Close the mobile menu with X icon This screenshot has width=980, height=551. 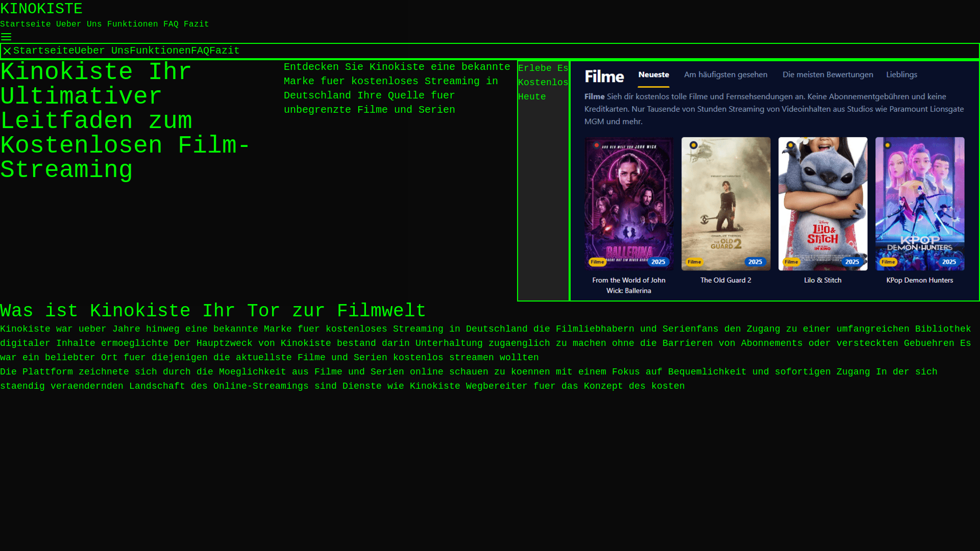(7, 51)
